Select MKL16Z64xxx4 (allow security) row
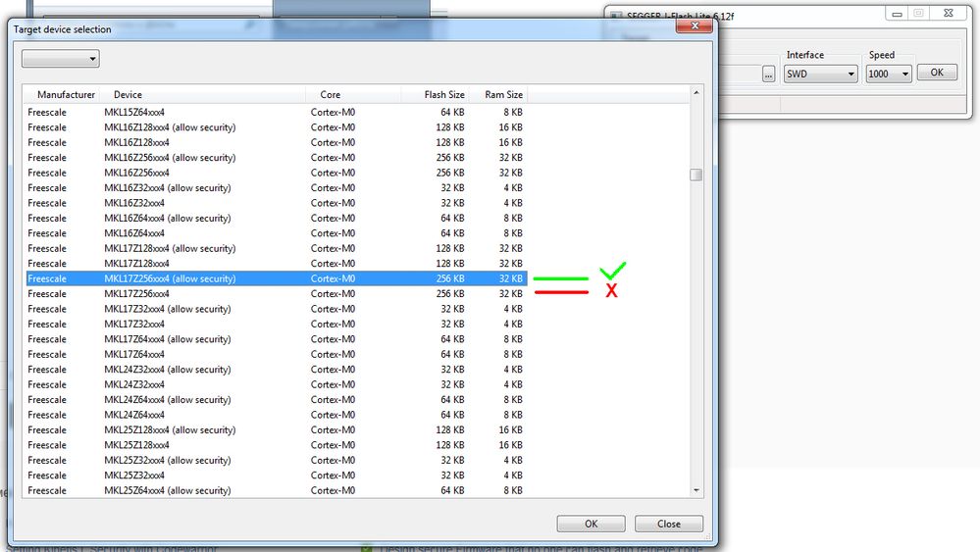Screen dimensions: 980x552 coord(277,218)
